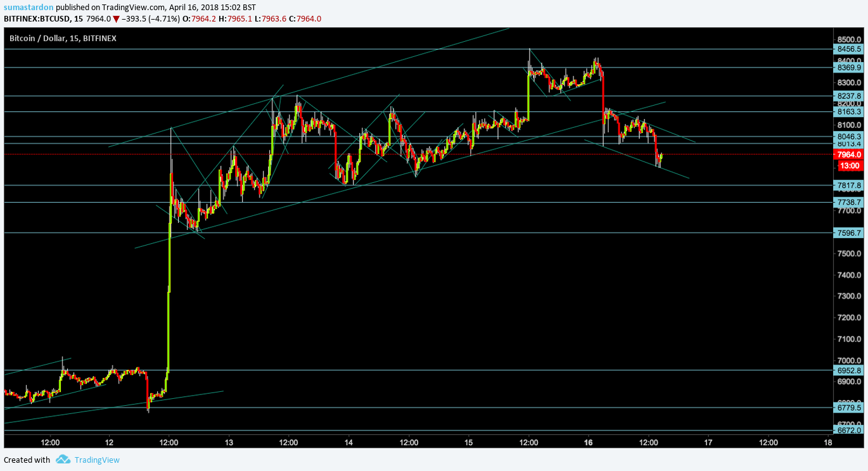The height and width of the screenshot is (471, 868).
Task: Click the TradingView cloud logo icon
Action: pos(62,460)
